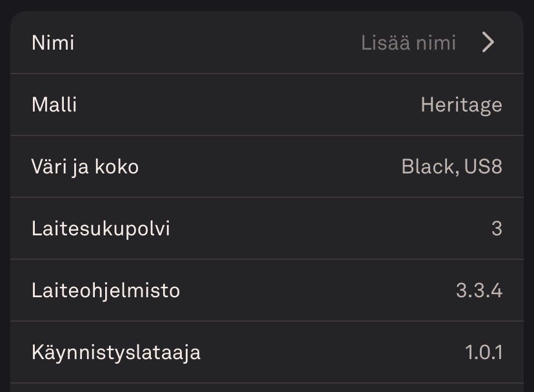
Task: Tap the device generation value 3
Action: (496, 228)
